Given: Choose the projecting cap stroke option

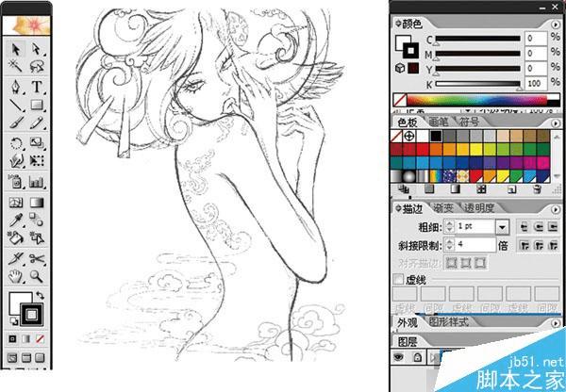Looking at the screenshot, I should click(553, 227).
